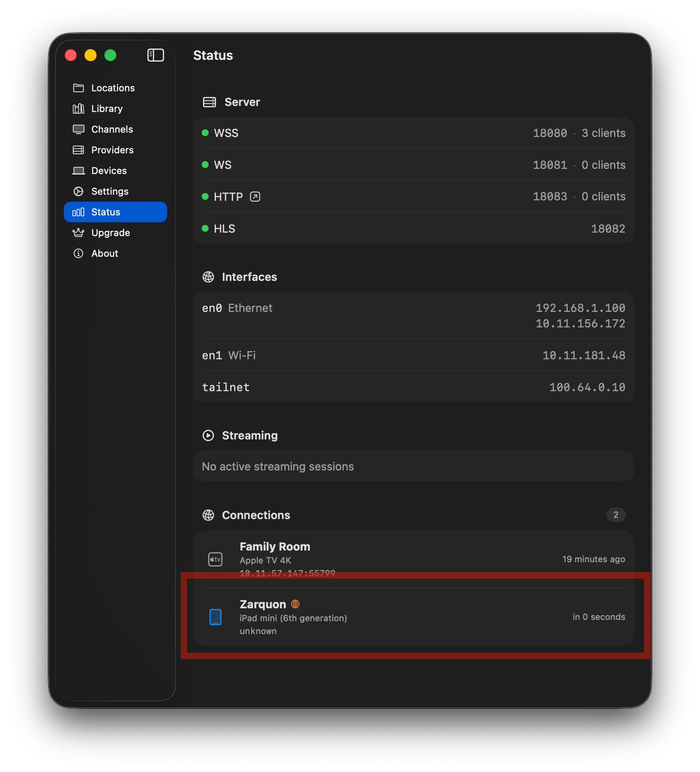Open the HTTP external link icon

(x=255, y=197)
